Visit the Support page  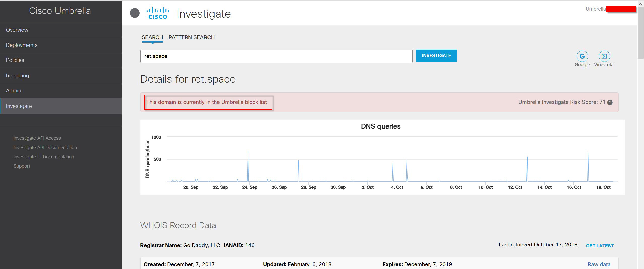22,166
